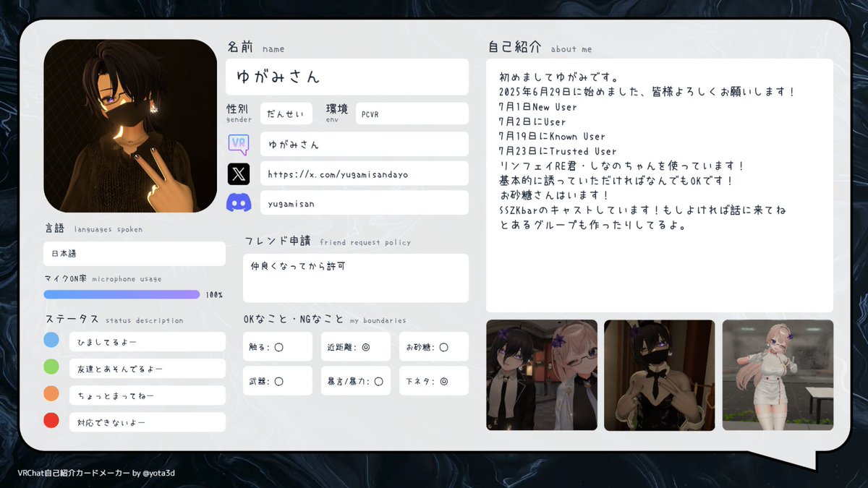Click the ステータス status description heading
Viewport: 868px width, 488px height.
pyautogui.click(x=114, y=320)
